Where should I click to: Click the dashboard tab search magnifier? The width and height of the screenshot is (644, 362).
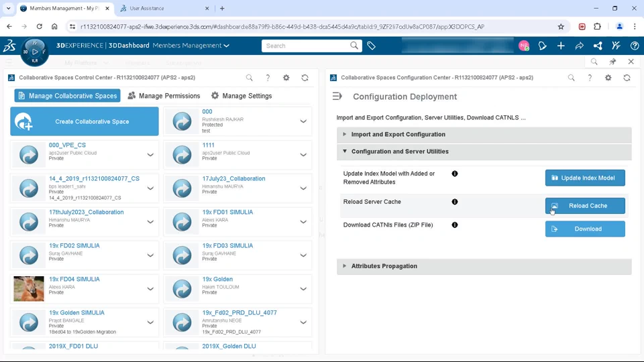[x=594, y=62]
